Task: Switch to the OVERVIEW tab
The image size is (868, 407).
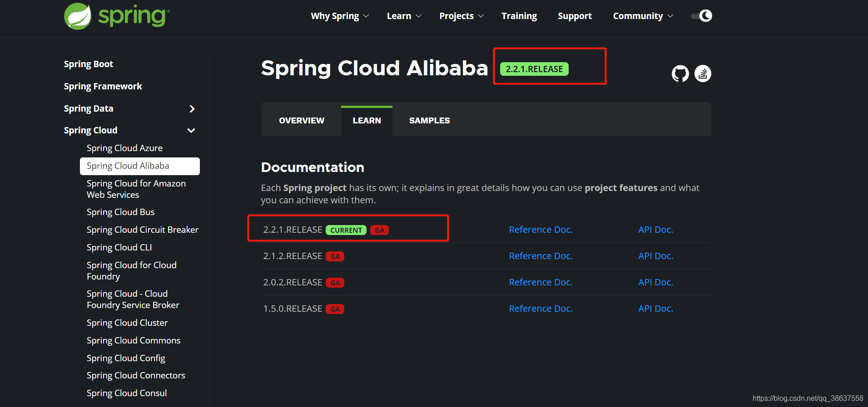Action: point(302,121)
